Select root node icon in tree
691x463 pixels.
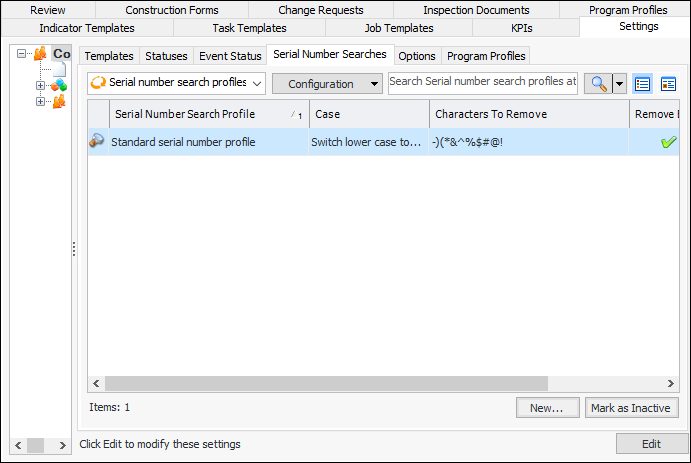point(40,54)
